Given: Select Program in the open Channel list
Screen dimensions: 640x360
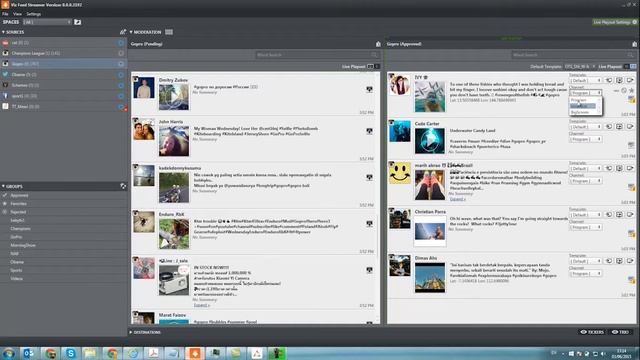Looking at the screenshot, I should point(579,100).
